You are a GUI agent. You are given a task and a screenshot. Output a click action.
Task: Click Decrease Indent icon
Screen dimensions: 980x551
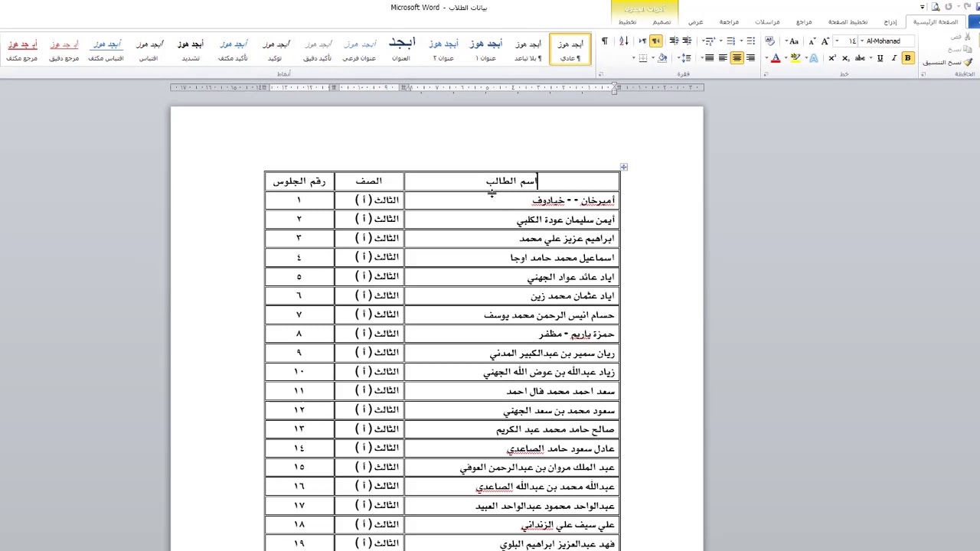click(x=687, y=41)
